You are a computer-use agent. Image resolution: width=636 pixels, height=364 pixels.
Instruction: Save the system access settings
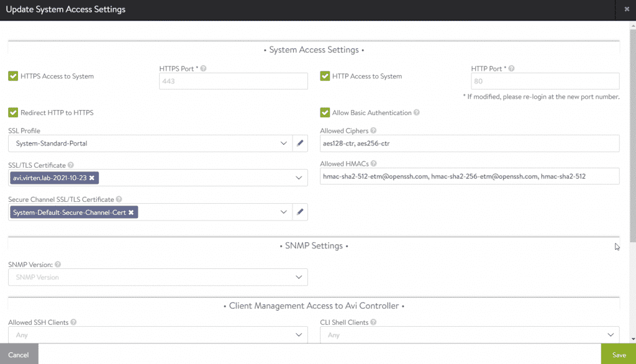coord(619,354)
